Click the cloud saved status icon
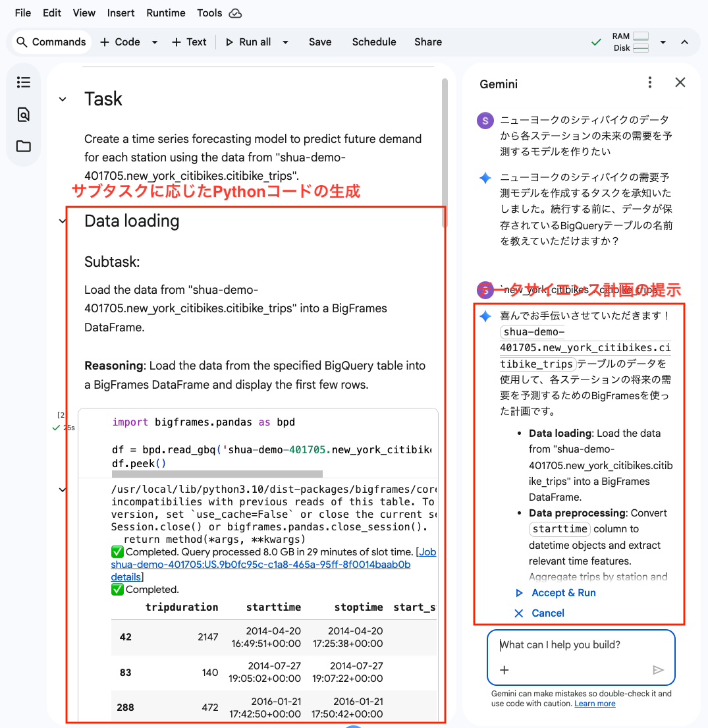This screenshot has width=708, height=728. (x=235, y=13)
